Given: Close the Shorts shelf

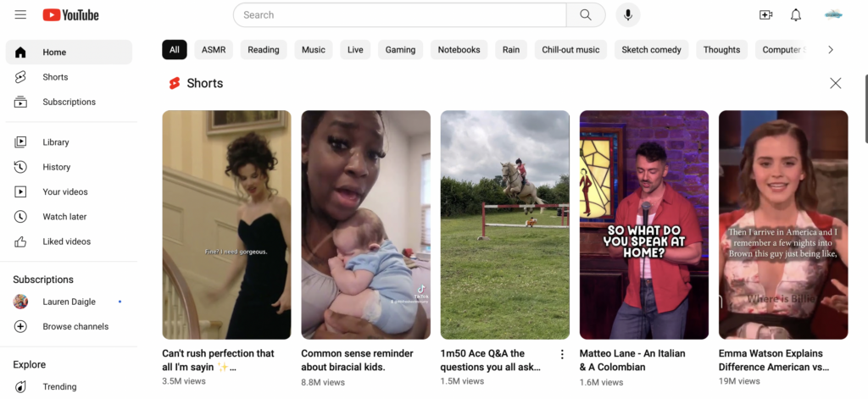Looking at the screenshot, I should coord(835,84).
